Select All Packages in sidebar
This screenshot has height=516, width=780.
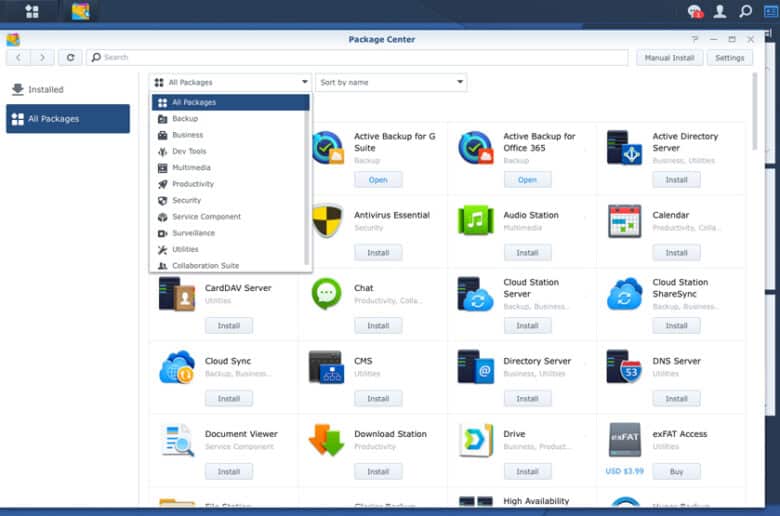[68, 119]
